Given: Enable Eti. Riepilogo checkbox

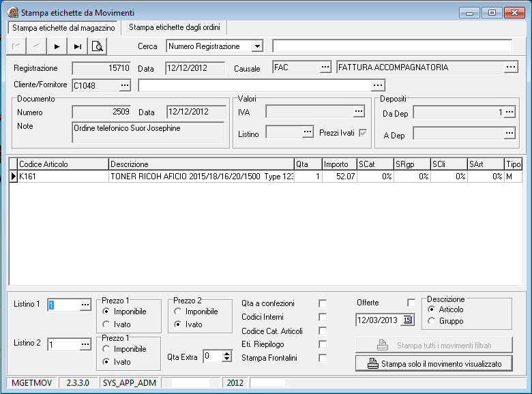Looking at the screenshot, I should [x=323, y=344].
